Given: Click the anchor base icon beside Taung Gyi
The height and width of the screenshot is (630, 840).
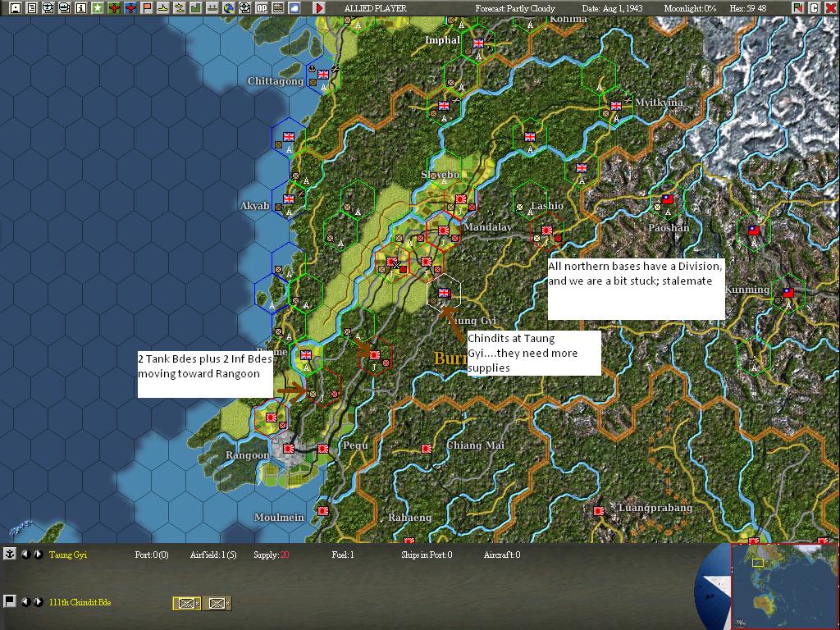Looking at the screenshot, I should (10, 554).
